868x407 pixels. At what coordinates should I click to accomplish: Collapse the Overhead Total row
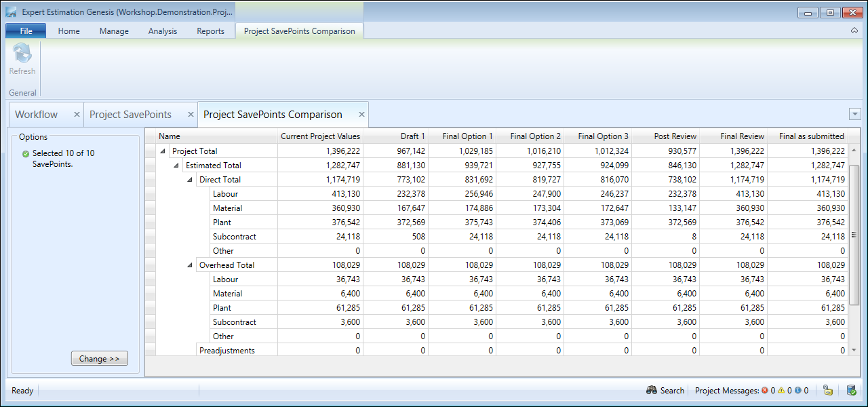(x=190, y=265)
